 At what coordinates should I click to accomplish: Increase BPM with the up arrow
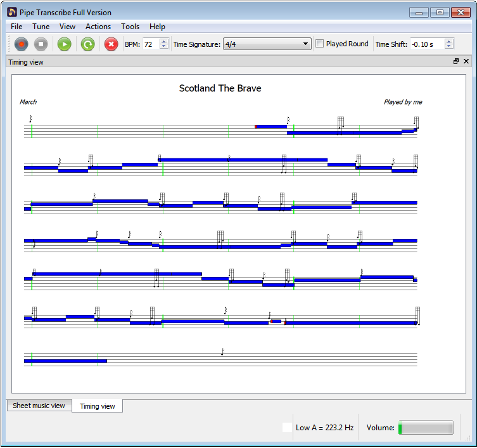tap(164, 41)
